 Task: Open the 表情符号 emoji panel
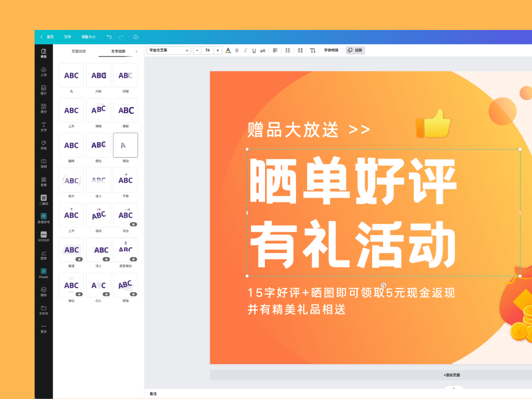tap(43, 218)
